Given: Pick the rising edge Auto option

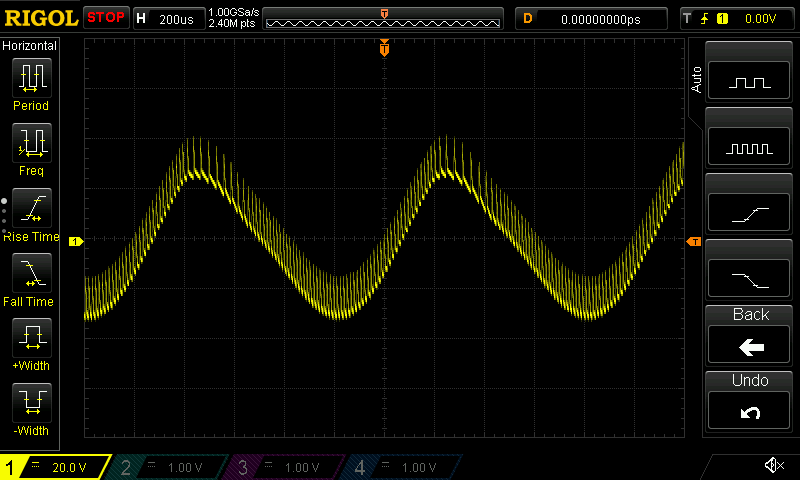Looking at the screenshot, I should (749, 213).
